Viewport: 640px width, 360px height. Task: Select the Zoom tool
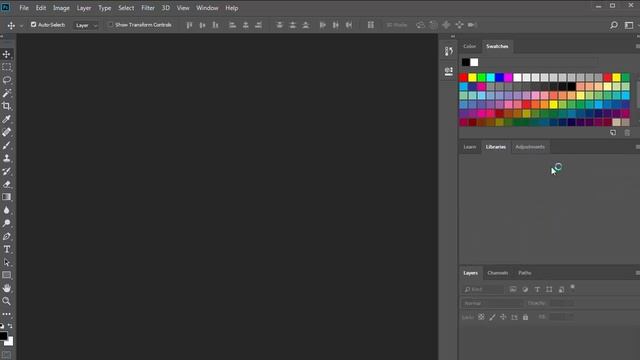pyautogui.click(x=7, y=301)
